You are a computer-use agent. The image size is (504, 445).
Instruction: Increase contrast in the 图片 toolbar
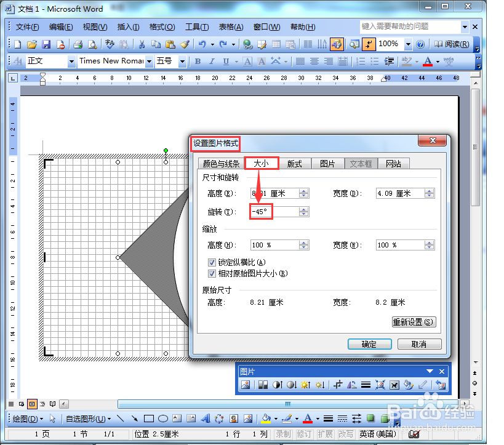278,385
